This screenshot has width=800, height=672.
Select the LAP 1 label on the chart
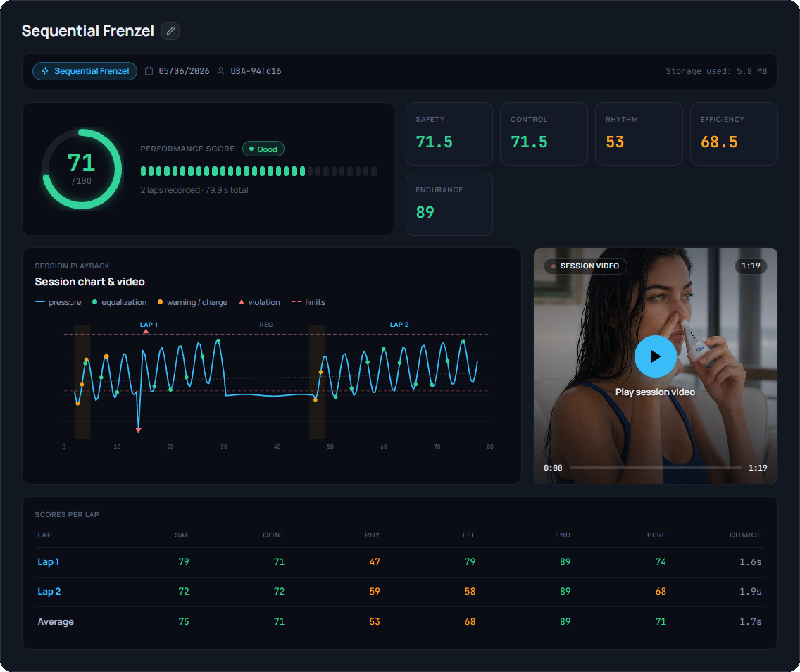pos(149,325)
